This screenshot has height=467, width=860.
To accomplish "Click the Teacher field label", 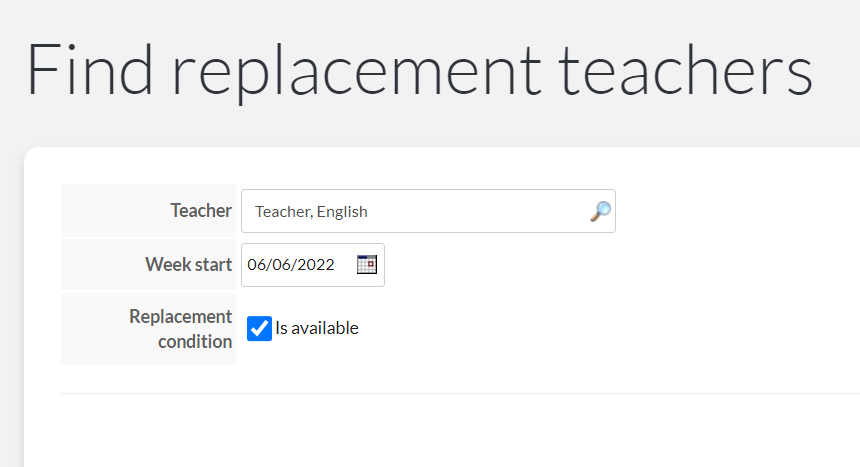I will point(201,211).
